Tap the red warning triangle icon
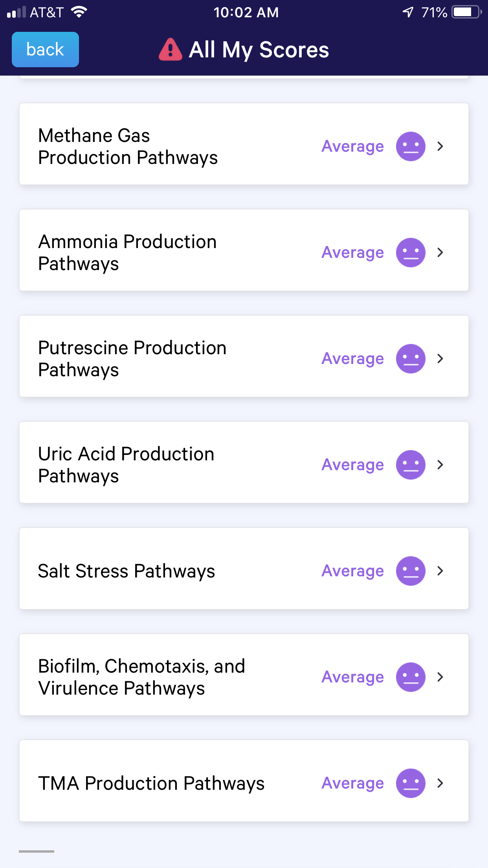This screenshot has height=868, width=488. click(170, 50)
